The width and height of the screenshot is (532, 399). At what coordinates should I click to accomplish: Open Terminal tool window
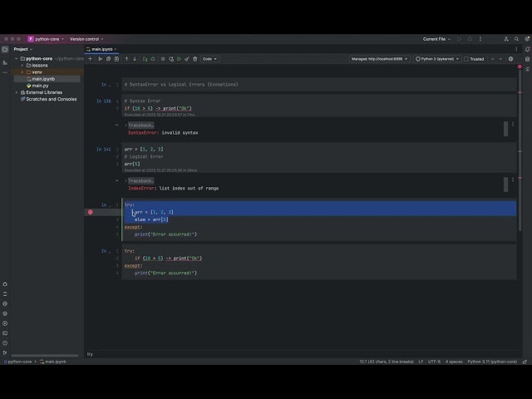(x=5, y=333)
